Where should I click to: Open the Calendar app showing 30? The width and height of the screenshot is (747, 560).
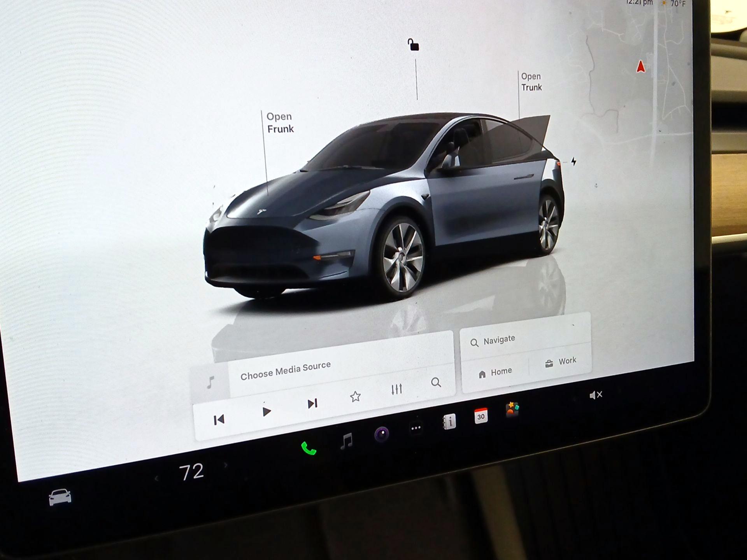pos(481,416)
